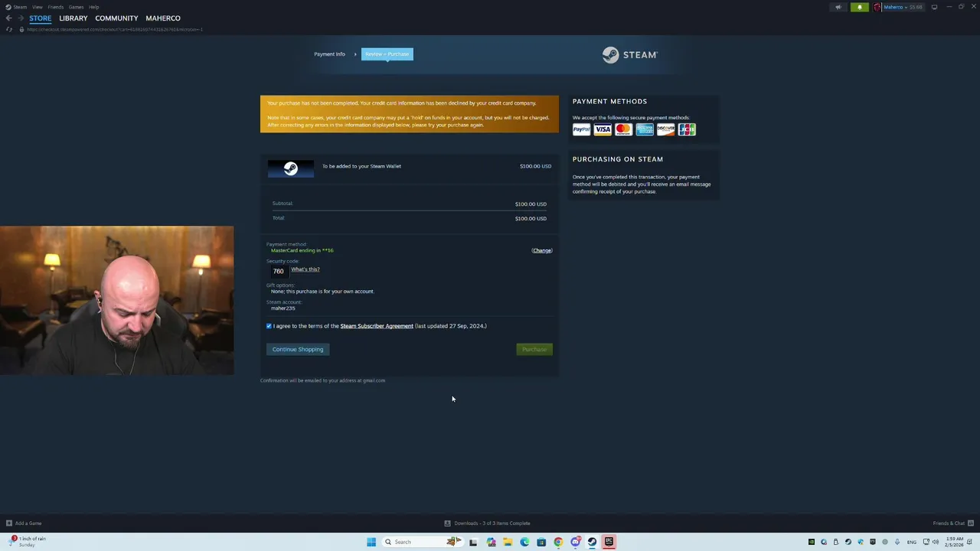Click inside the security code field
Screen dimensions: 980x551
(x=279, y=271)
